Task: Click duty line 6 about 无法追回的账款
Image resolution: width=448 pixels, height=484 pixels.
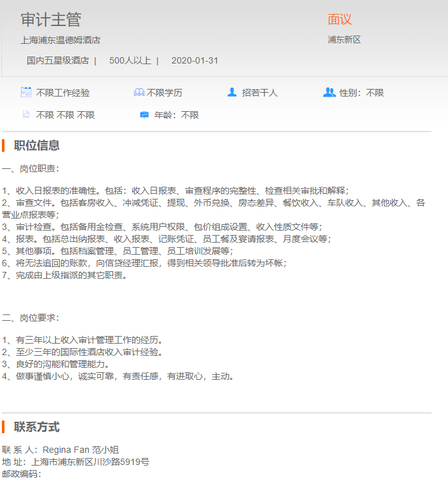Action: pos(144,263)
